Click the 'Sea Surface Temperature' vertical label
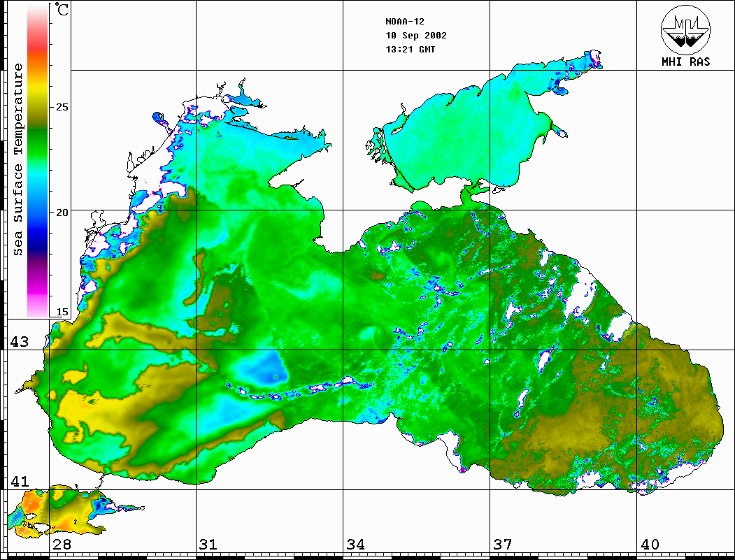 tap(17, 159)
